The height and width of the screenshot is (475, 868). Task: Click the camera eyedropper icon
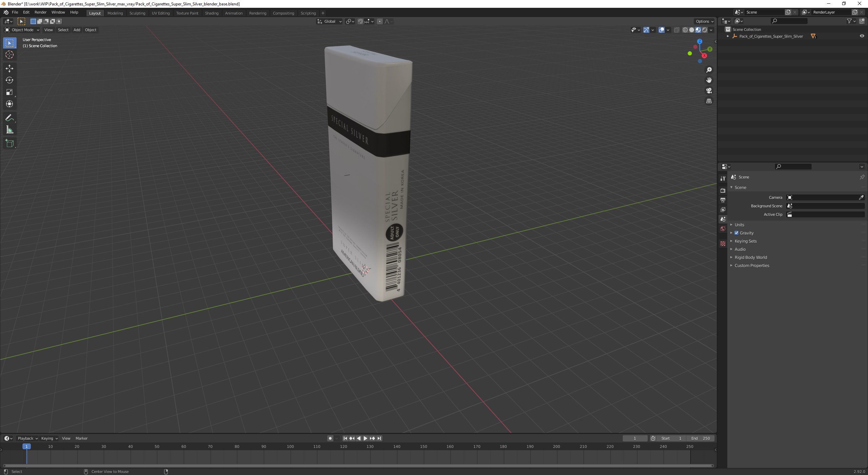(x=861, y=197)
